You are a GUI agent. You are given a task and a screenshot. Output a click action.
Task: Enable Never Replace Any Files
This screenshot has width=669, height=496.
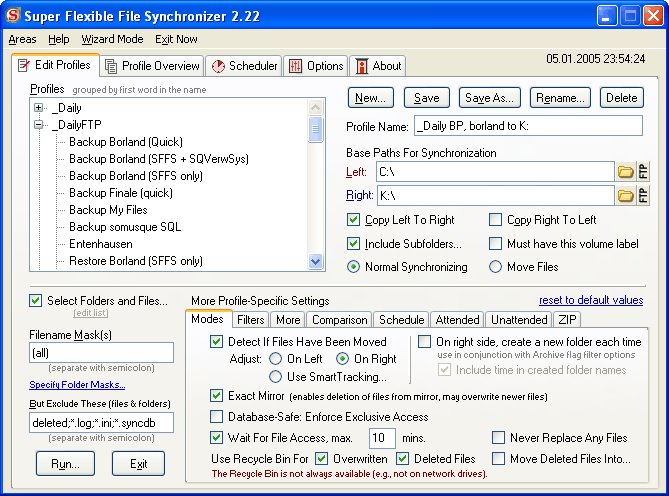click(x=498, y=438)
